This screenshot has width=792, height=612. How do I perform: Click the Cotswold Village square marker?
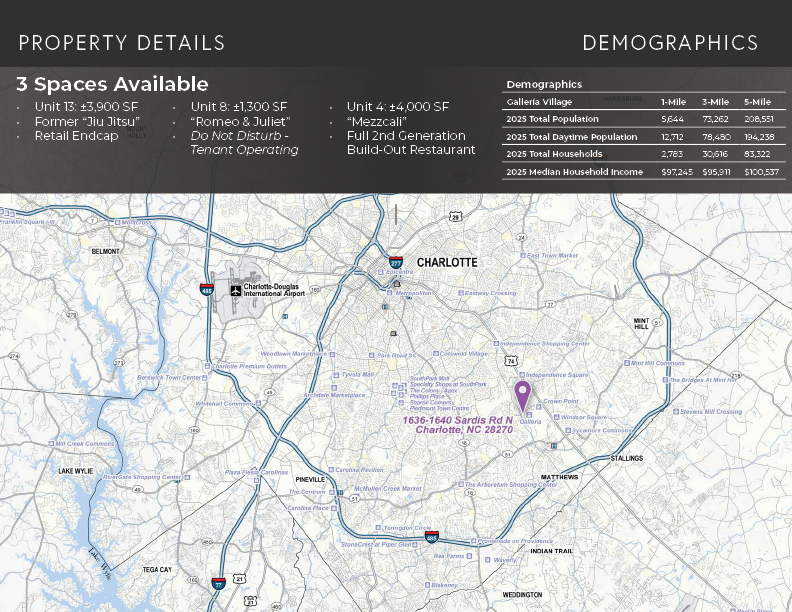(435, 354)
